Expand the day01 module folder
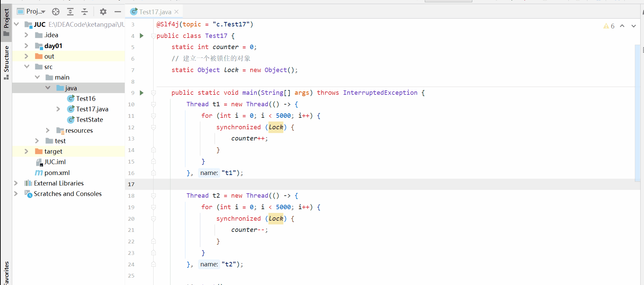 (26, 46)
